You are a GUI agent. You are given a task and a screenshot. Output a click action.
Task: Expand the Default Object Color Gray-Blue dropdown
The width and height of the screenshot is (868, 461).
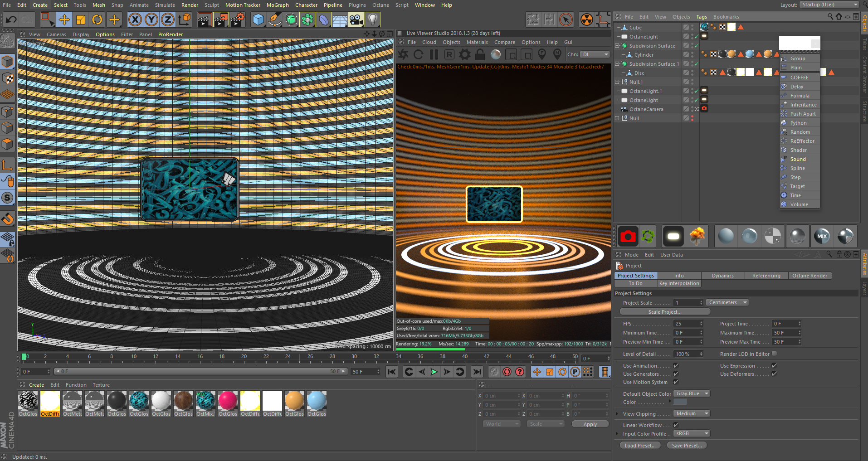click(691, 393)
